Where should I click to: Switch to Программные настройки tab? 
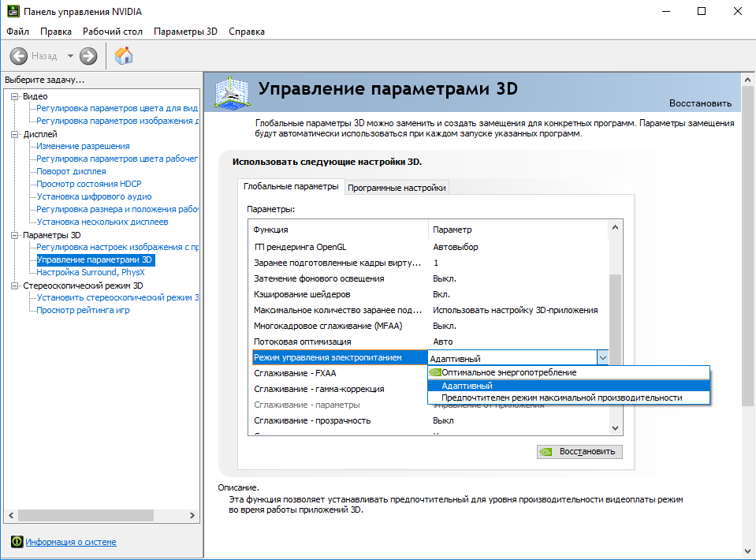pyautogui.click(x=397, y=188)
